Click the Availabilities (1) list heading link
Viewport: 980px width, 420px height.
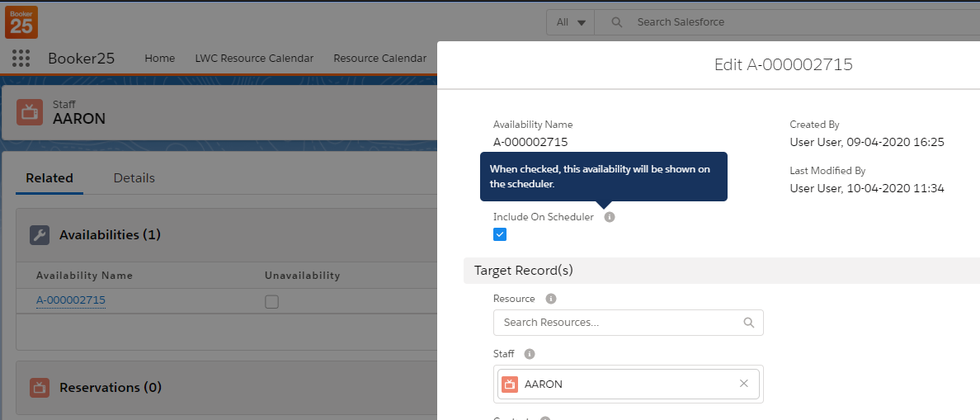tap(111, 235)
